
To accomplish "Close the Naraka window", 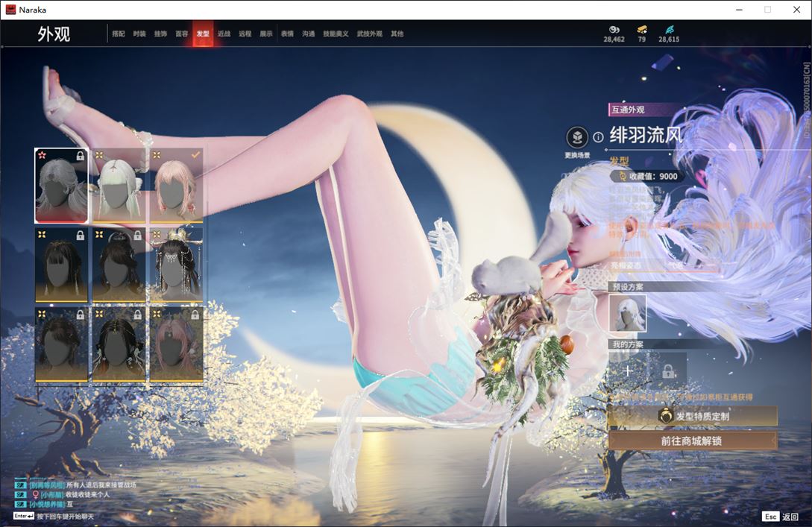I will [x=796, y=10].
